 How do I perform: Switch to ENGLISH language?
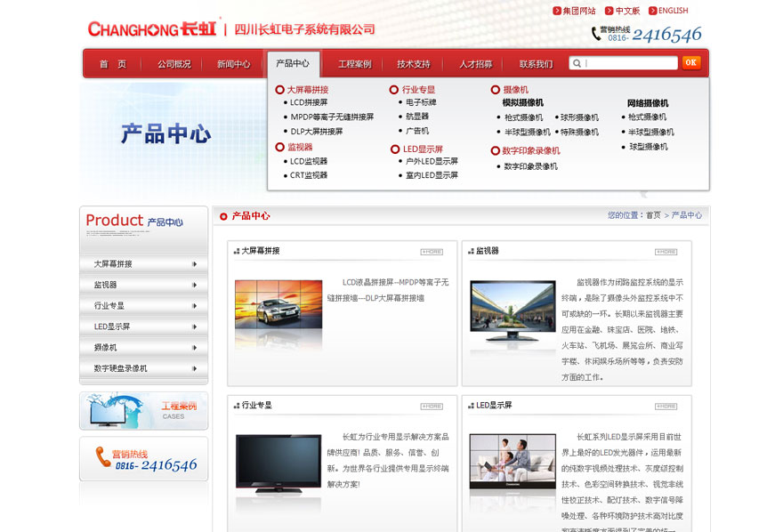674,11
